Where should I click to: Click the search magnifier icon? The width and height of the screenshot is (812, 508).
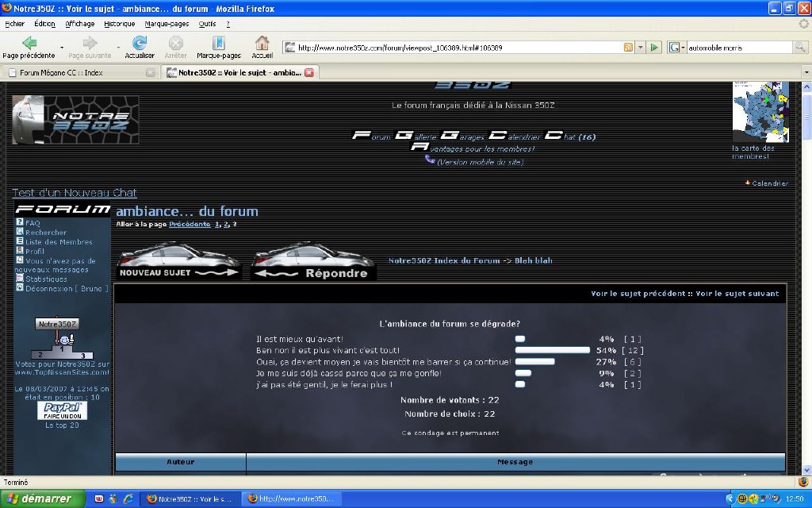point(800,47)
